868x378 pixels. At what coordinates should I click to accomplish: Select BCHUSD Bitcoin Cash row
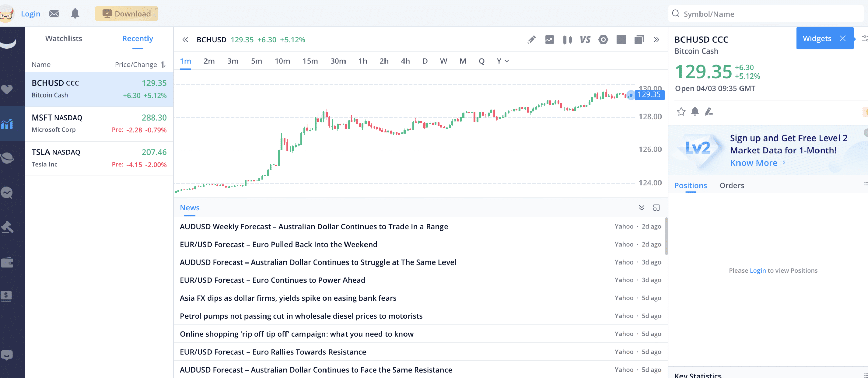[99, 89]
